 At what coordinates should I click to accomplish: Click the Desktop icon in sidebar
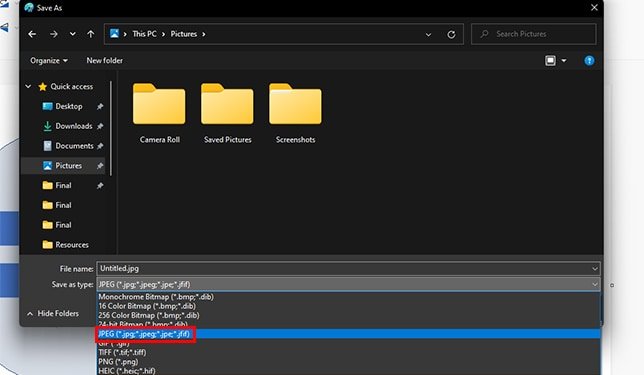tap(48, 106)
